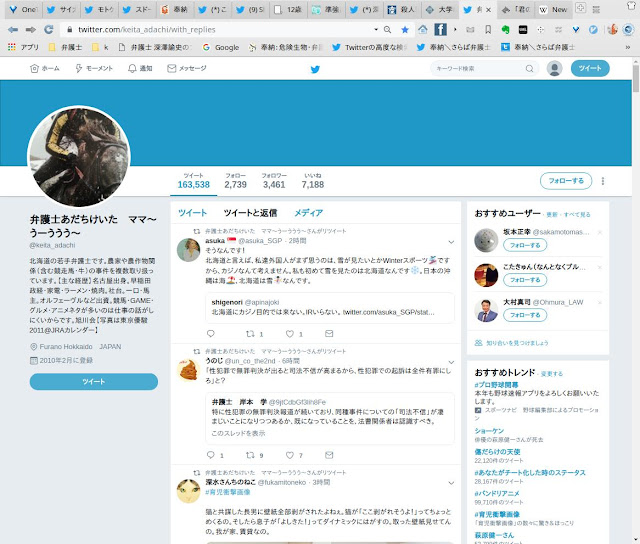640x544 pixels.
Task: Expand the asuka tweet options chevron
Action: pos(451,242)
